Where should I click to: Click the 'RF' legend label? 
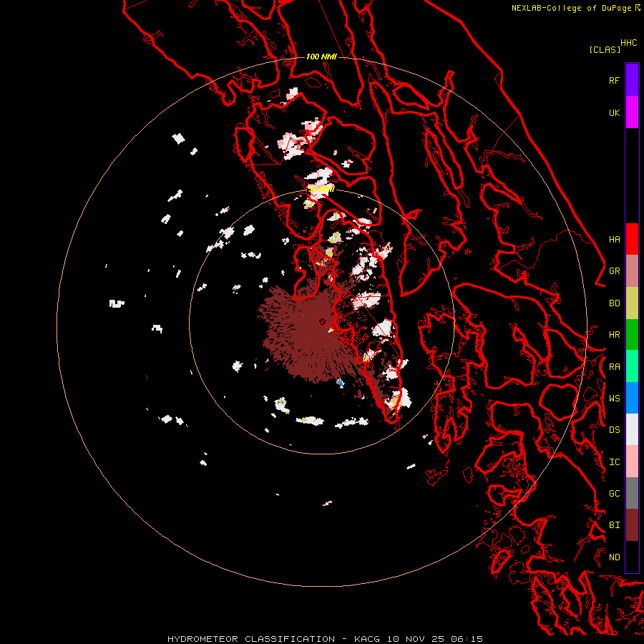[615, 80]
